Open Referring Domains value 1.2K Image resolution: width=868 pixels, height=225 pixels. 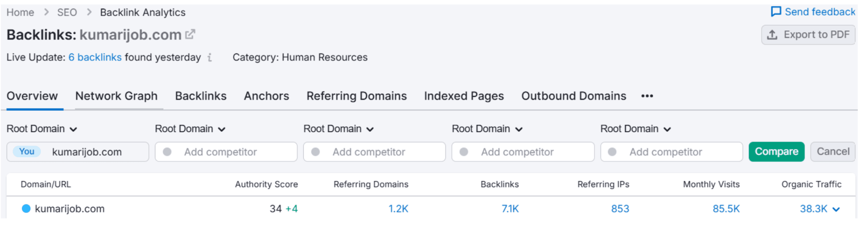click(x=398, y=209)
